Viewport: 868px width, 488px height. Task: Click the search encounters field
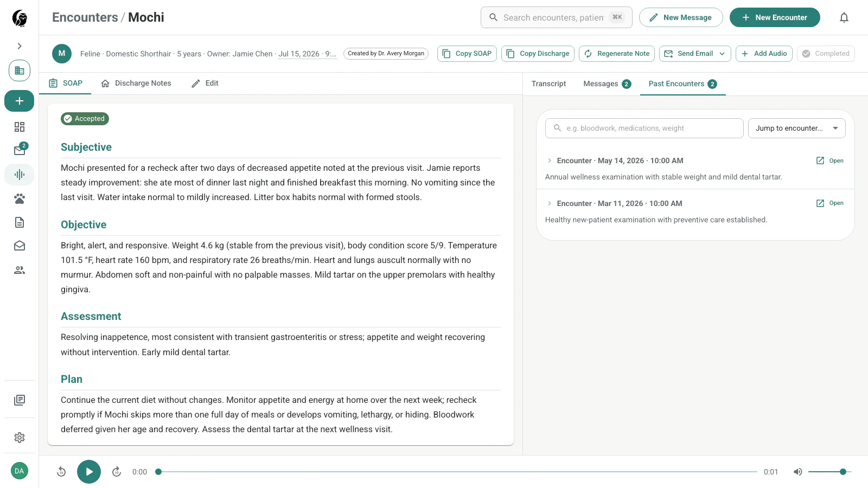coord(557,17)
